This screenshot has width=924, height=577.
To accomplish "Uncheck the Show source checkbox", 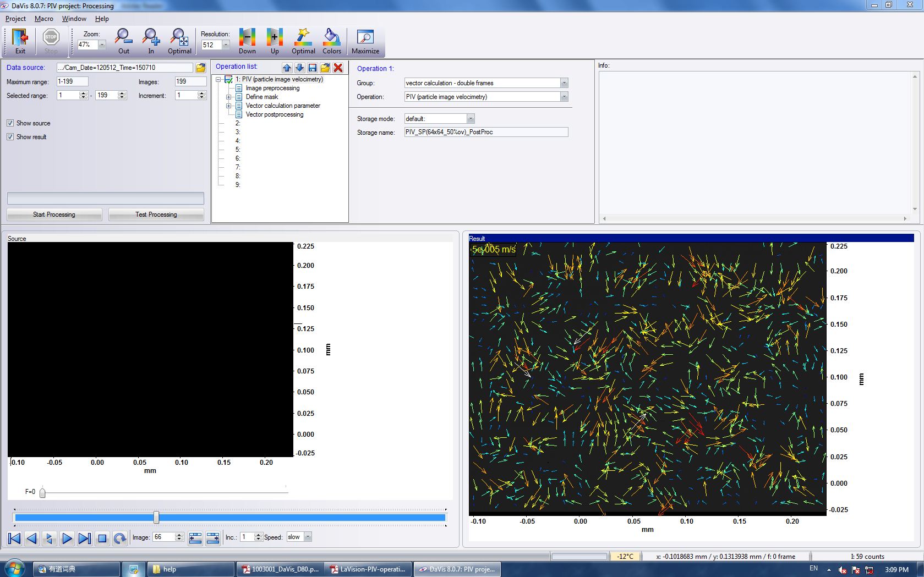I will click(10, 123).
